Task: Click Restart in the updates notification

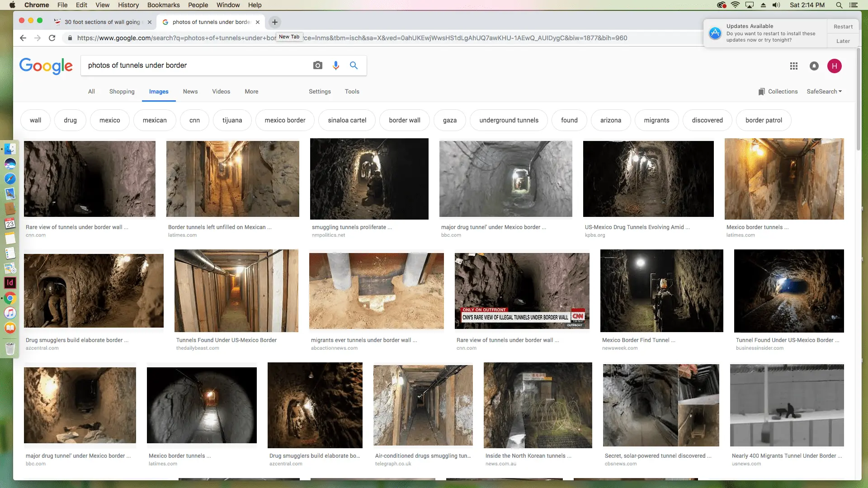Action: point(843,26)
